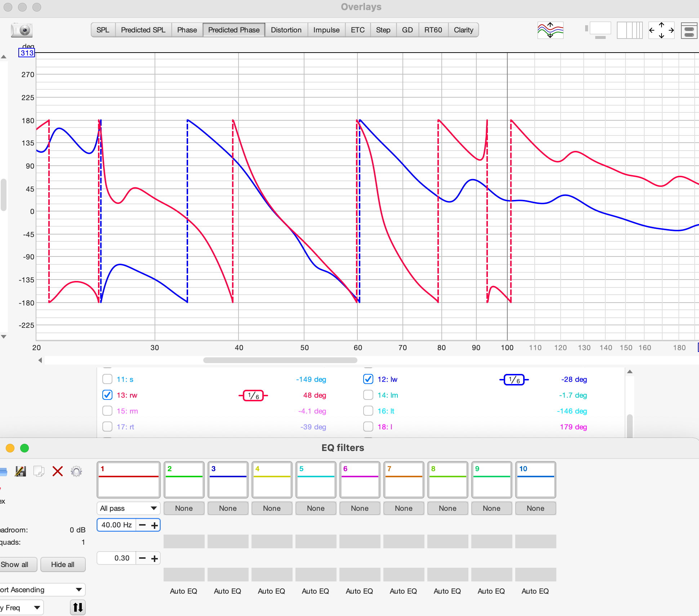Move the legend list up with the arrow
This screenshot has width=699, height=616.
tap(630, 371)
